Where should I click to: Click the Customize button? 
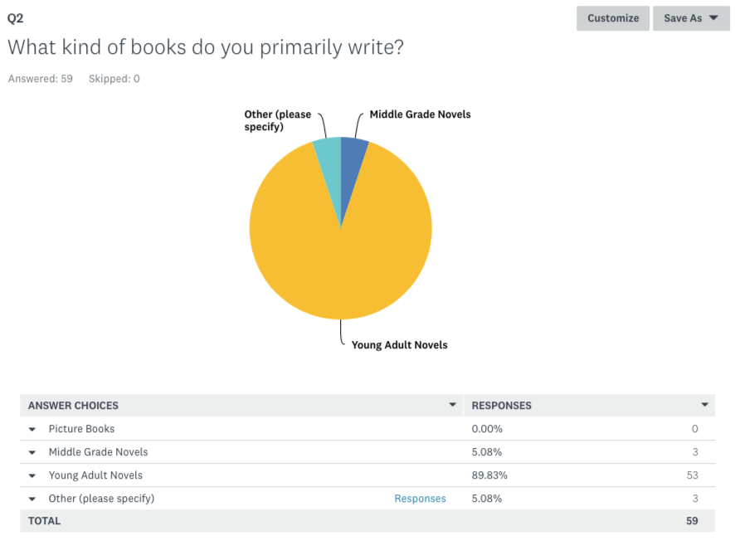click(613, 18)
